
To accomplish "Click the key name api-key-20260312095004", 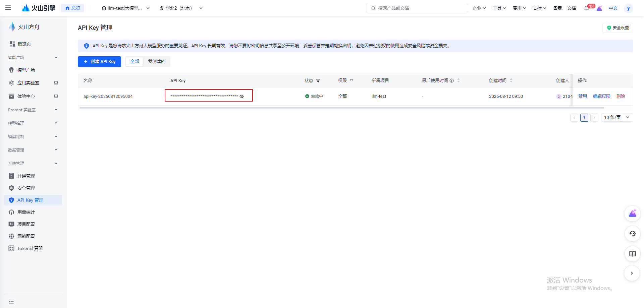I will click(x=108, y=97).
